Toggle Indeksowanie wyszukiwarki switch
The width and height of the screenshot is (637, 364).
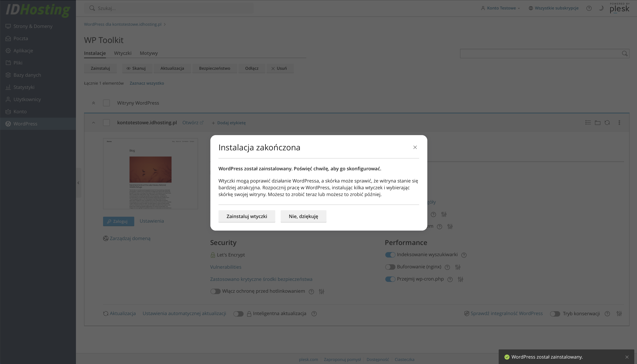click(390, 255)
